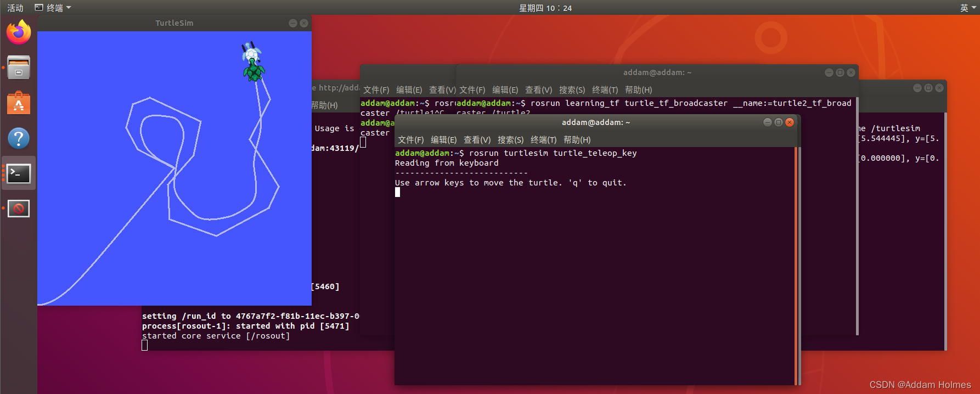Maximize the rightmost background terminal window

(928, 88)
